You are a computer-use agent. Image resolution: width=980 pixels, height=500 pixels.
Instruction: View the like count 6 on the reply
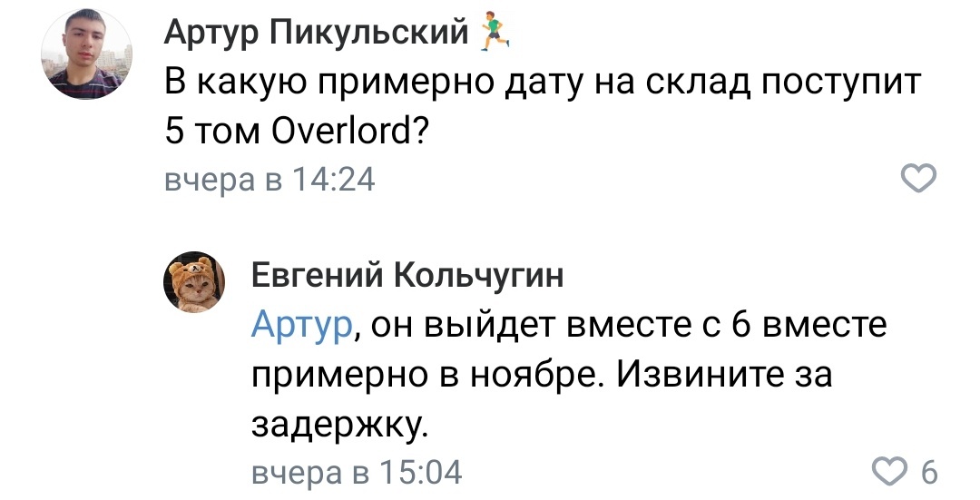point(928,472)
